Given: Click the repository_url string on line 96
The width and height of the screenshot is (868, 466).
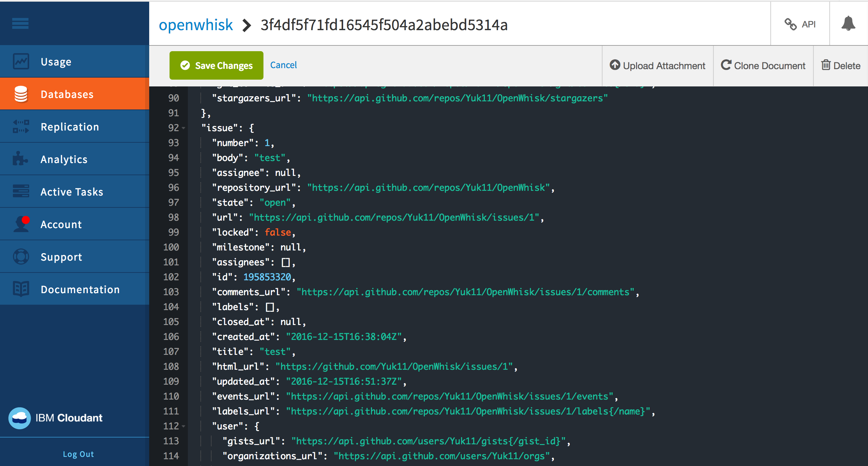Looking at the screenshot, I should [x=428, y=188].
